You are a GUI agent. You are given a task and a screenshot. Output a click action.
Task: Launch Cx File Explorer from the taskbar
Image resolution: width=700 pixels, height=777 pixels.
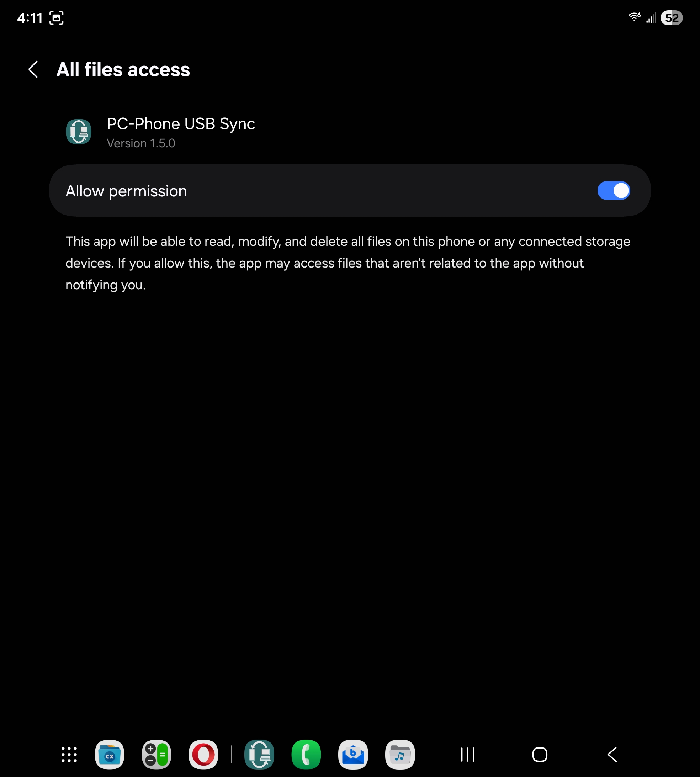tap(110, 755)
